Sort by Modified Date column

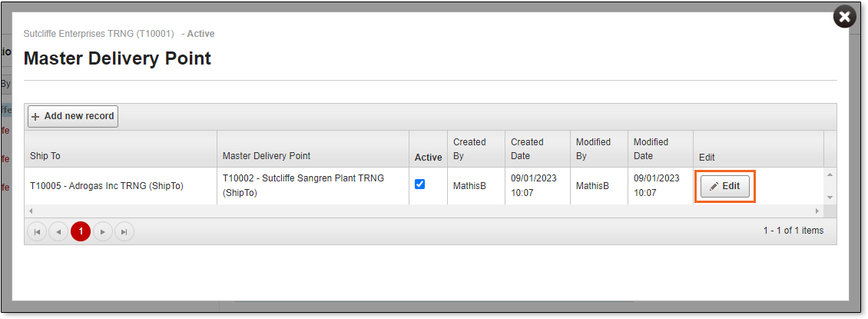coord(651,149)
